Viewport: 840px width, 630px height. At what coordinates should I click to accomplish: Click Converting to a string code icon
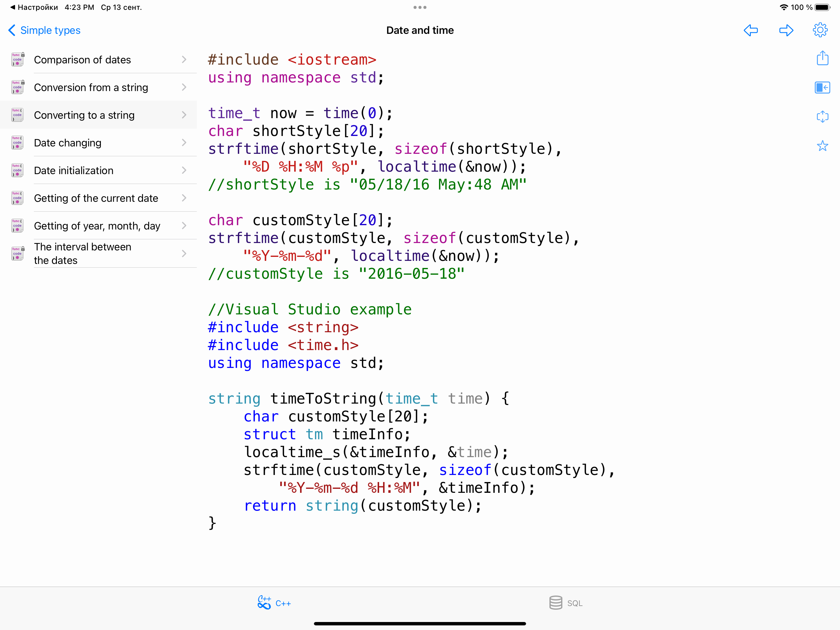click(18, 115)
